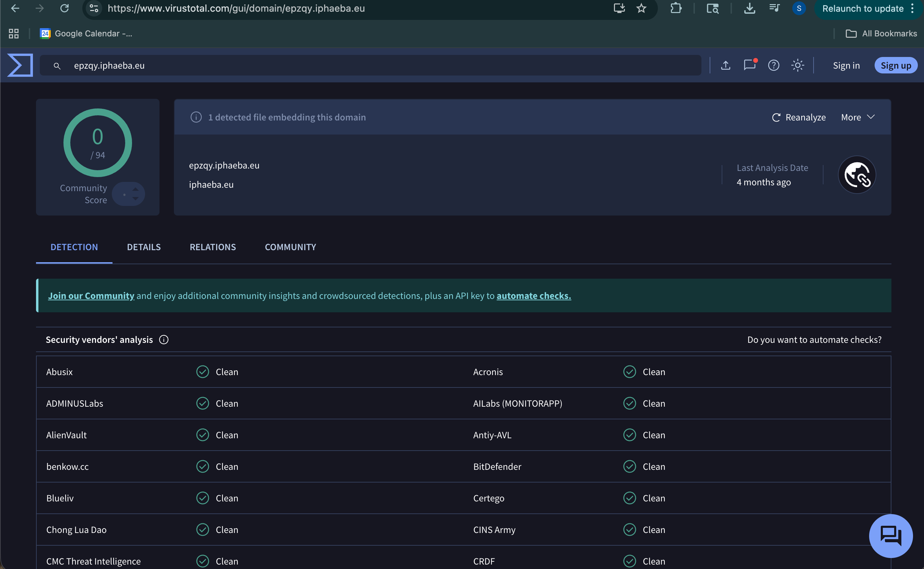
Task: Toggle light theme via sun icon
Action: click(797, 66)
